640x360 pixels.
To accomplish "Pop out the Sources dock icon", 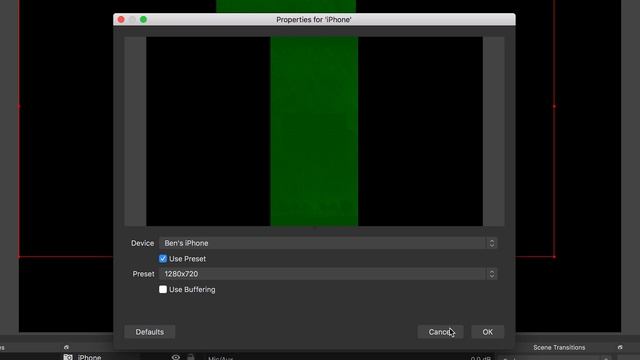I will [67, 347].
